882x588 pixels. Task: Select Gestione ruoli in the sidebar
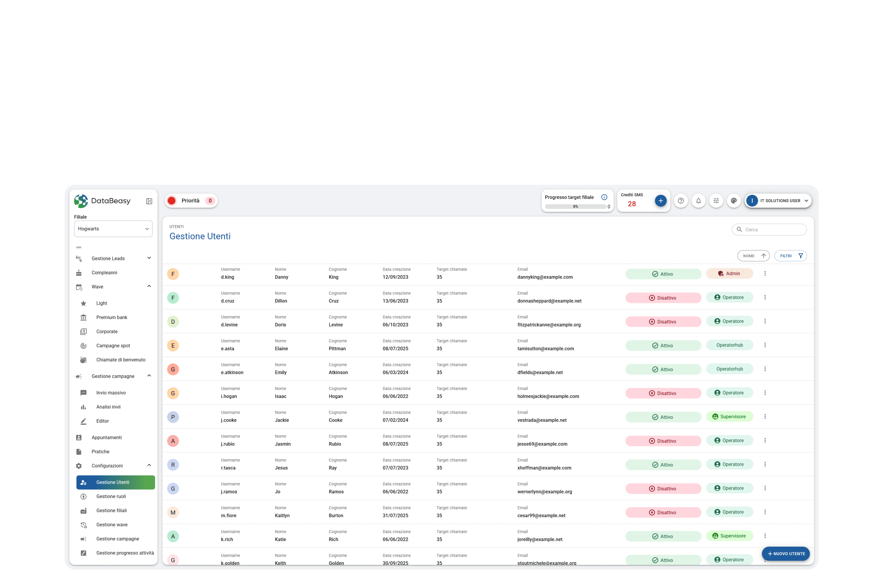111,496
